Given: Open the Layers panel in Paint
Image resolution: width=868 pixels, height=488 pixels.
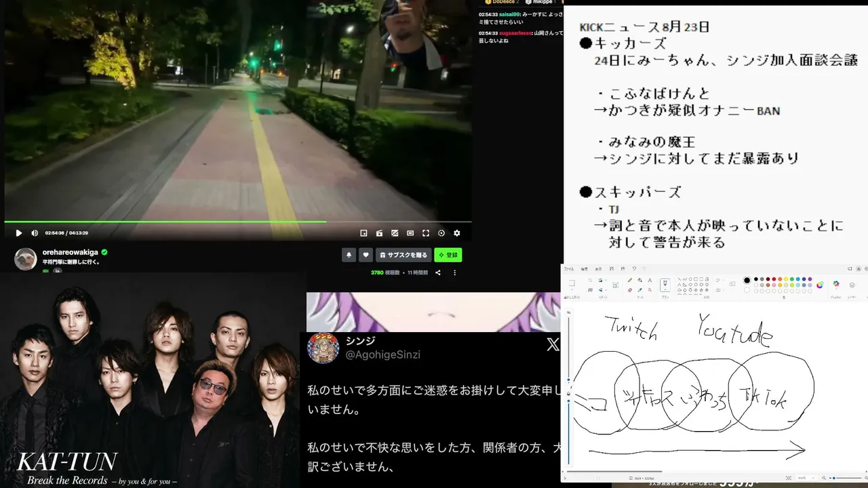Looking at the screenshot, I should pos(852,285).
